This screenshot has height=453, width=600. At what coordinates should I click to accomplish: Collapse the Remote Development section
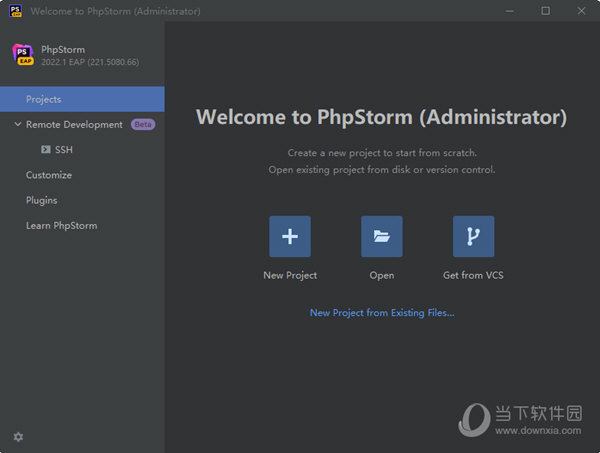18,124
